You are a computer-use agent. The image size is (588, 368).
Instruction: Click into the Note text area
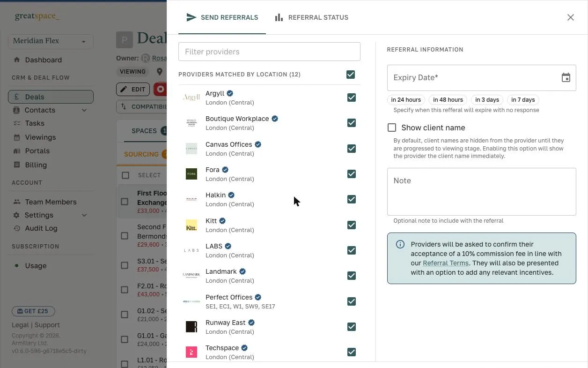[481, 192]
